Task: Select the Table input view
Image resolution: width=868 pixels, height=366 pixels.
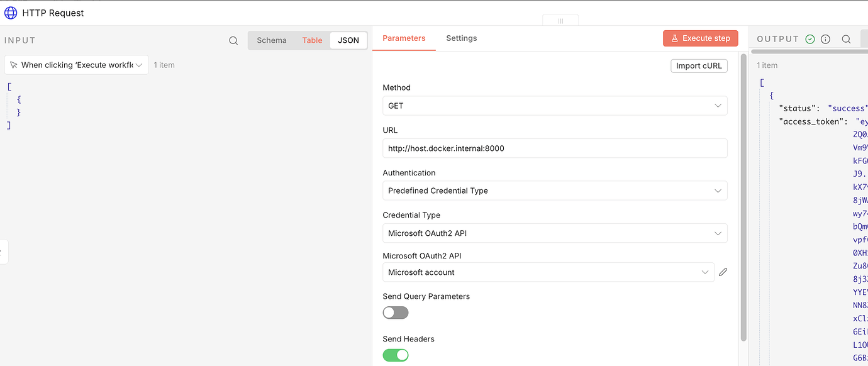Action: pyautogui.click(x=312, y=40)
